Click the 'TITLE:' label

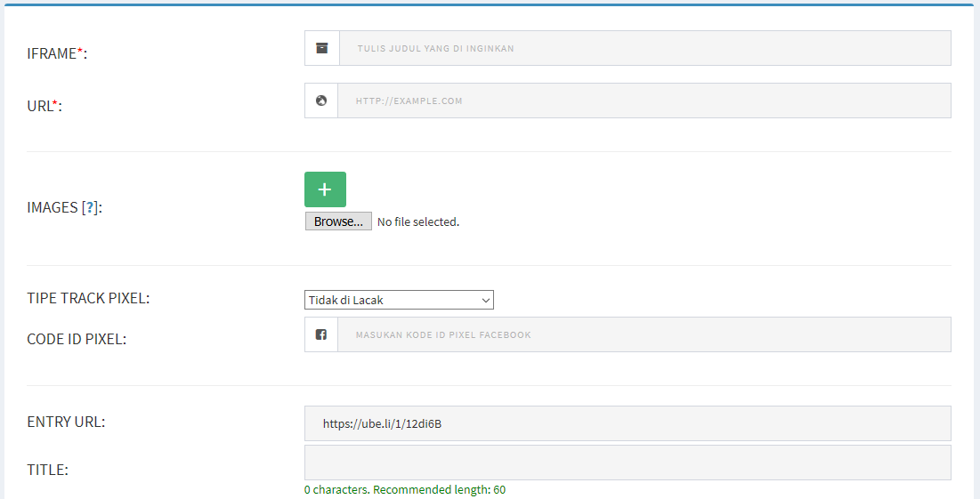[47, 470]
